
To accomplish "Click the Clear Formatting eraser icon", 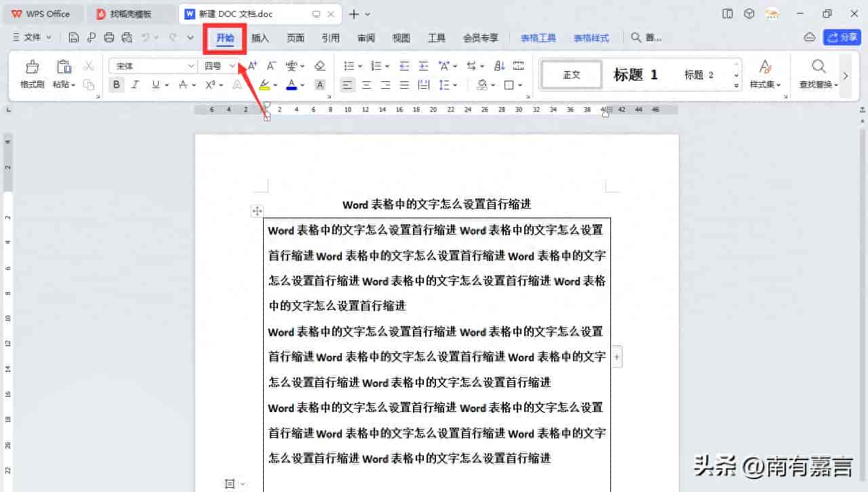I will point(320,66).
